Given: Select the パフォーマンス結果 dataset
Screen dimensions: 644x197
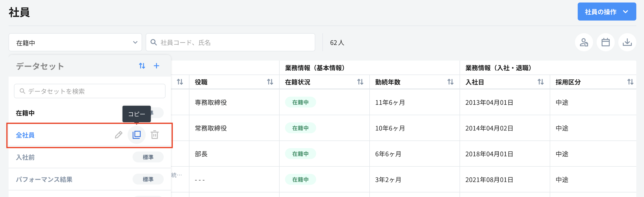Looking at the screenshot, I should coord(44,179).
